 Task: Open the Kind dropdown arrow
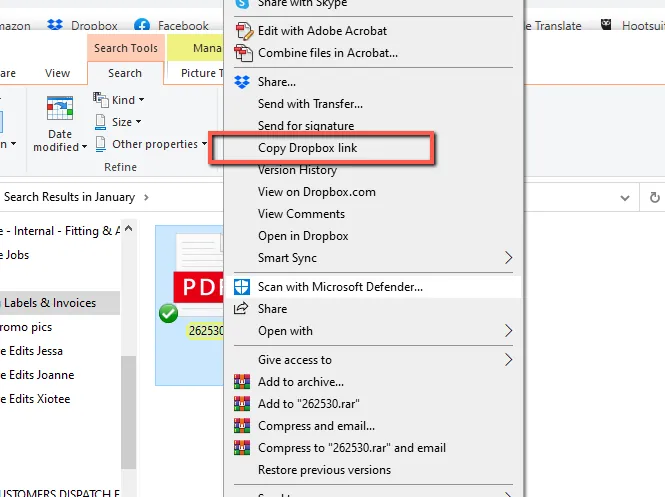(x=141, y=100)
